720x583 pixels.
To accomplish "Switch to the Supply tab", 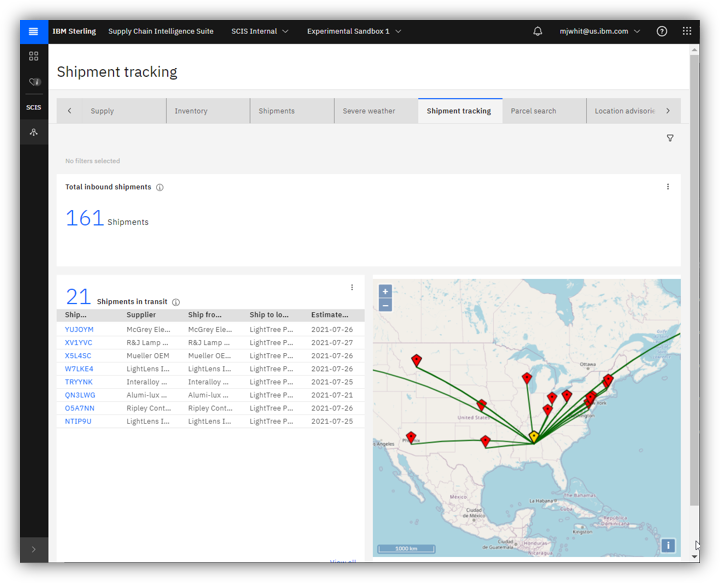I will pos(124,111).
